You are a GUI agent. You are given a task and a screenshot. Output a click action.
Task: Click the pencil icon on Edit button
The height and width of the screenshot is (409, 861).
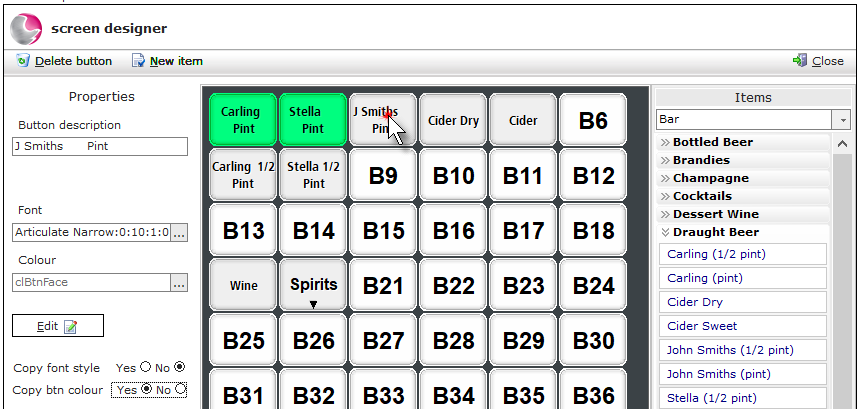click(70, 327)
